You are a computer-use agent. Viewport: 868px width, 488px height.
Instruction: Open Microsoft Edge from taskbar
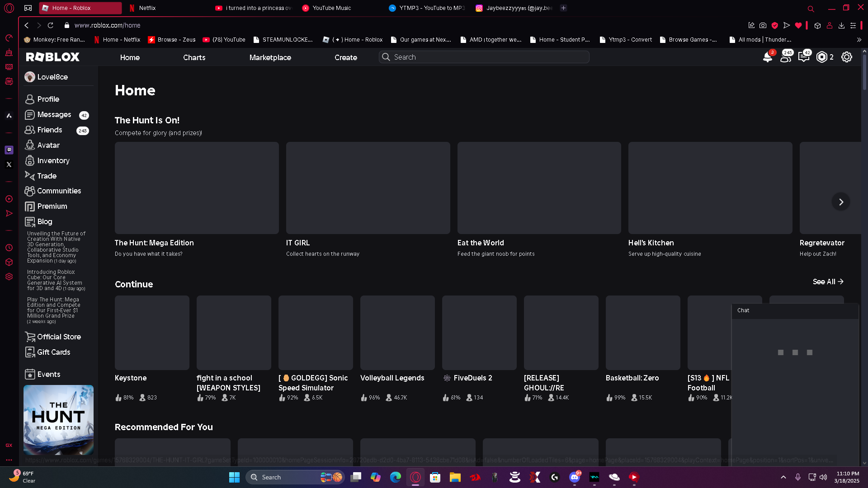395,477
